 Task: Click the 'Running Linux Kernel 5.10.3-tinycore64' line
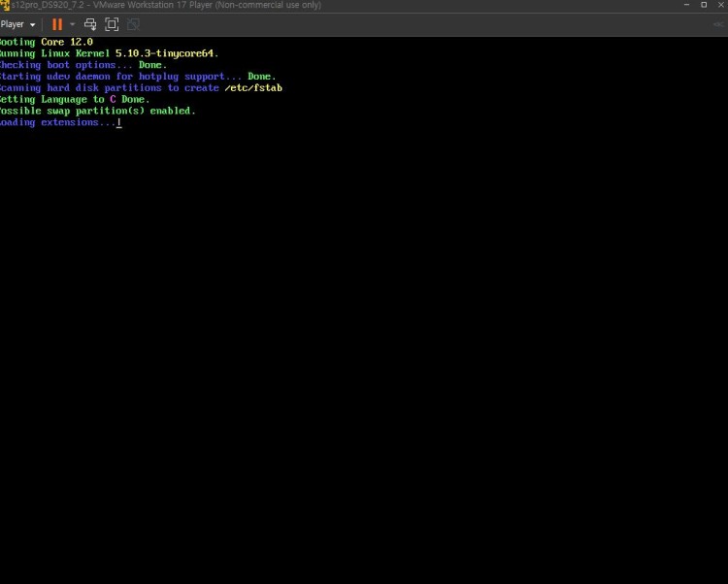click(x=109, y=53)
